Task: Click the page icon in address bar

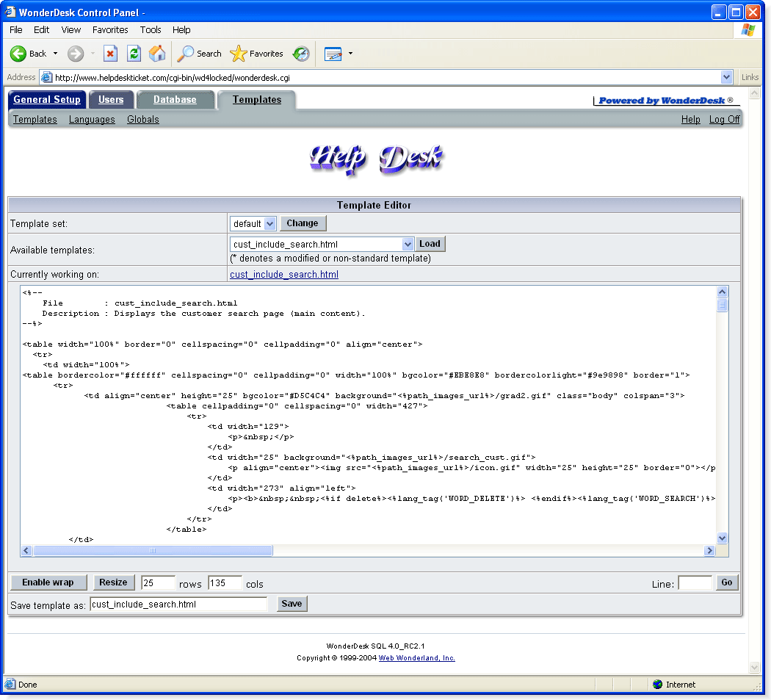Action: (47, 77)
